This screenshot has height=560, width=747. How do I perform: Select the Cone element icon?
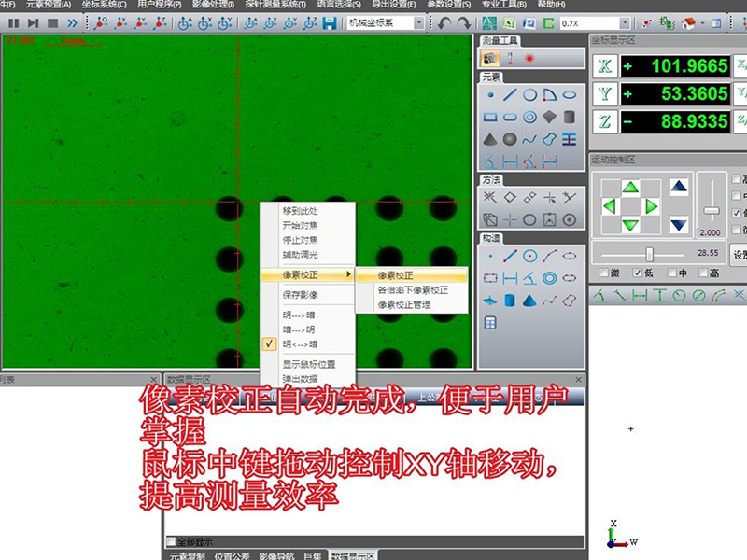click(x=490, y=139)
